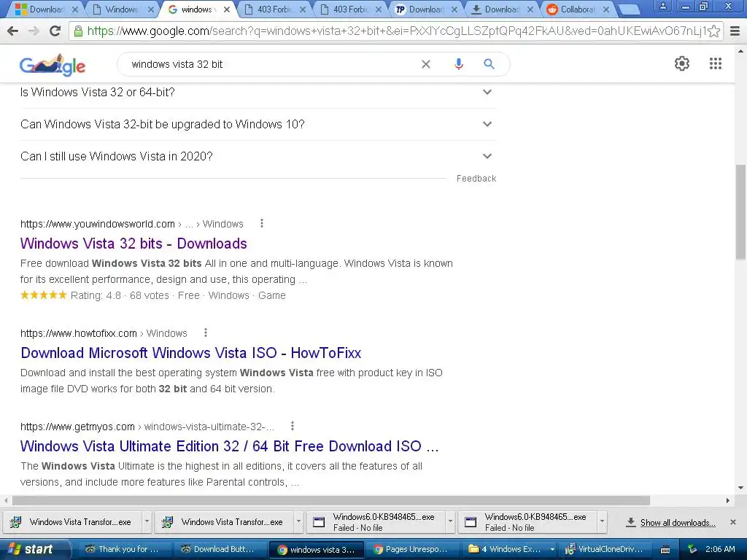
Task: Open 'Download Microsoft Windows Vista ISO - HowToFixx' link
Action: click(x=190, y=353)
